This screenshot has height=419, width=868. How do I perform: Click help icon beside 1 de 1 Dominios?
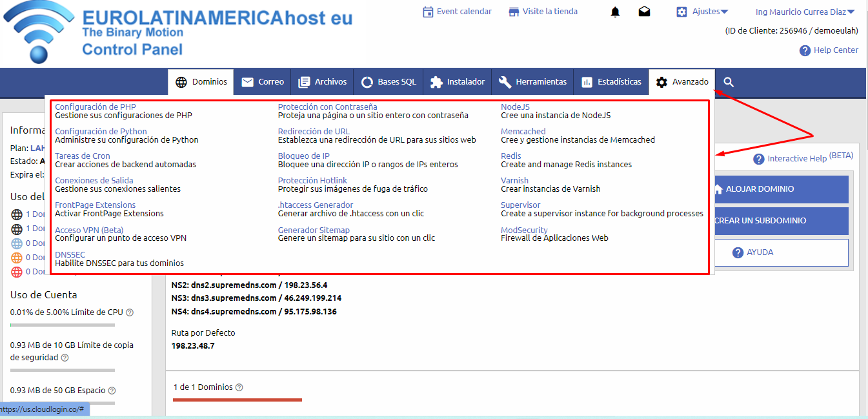point(239,387)
